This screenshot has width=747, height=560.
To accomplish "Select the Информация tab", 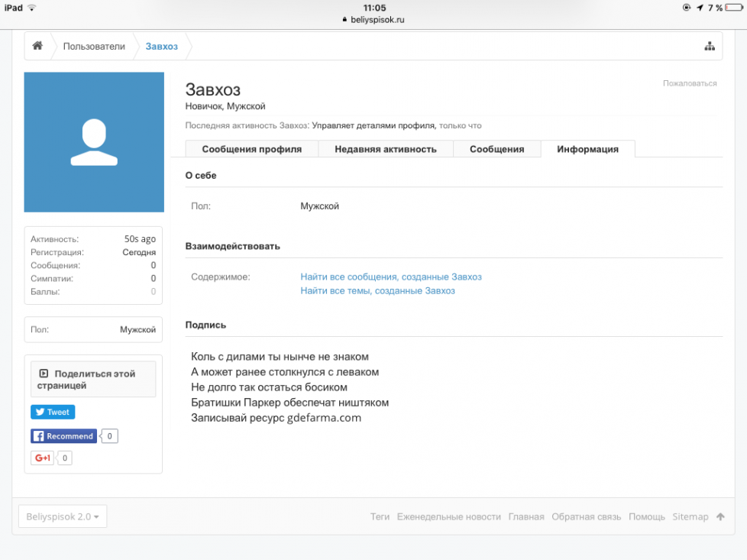I will [x=587, y=150].
